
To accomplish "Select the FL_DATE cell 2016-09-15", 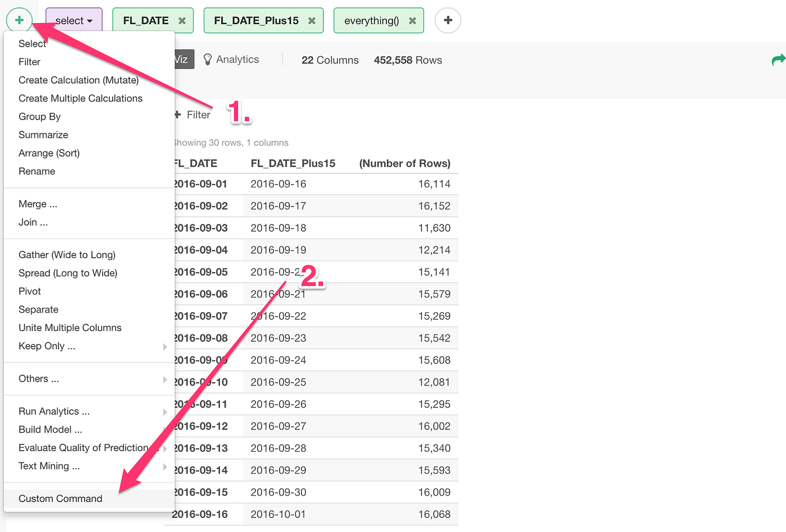I will point(200,492).
